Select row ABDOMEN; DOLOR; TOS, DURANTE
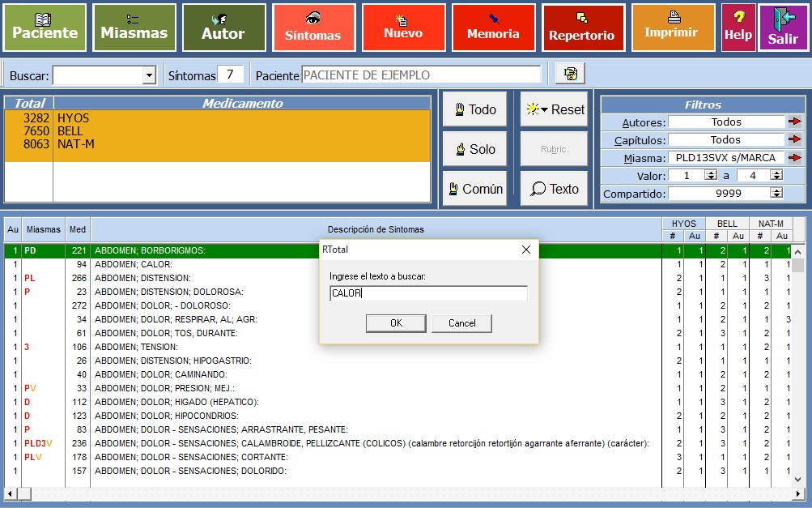The image size is (812, 508). point(397,333)
